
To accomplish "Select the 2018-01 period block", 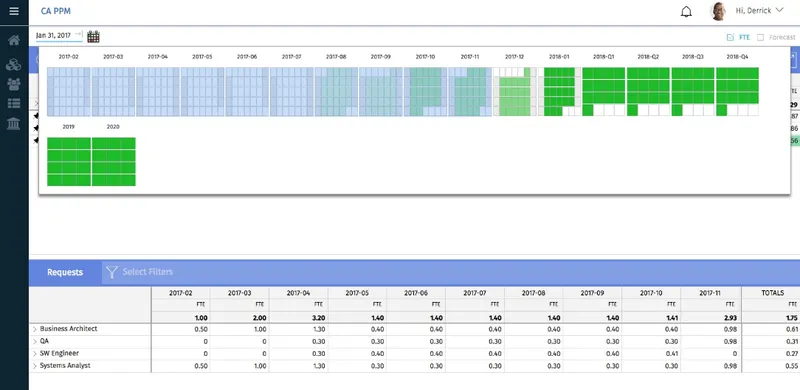I will pos(559,91).
